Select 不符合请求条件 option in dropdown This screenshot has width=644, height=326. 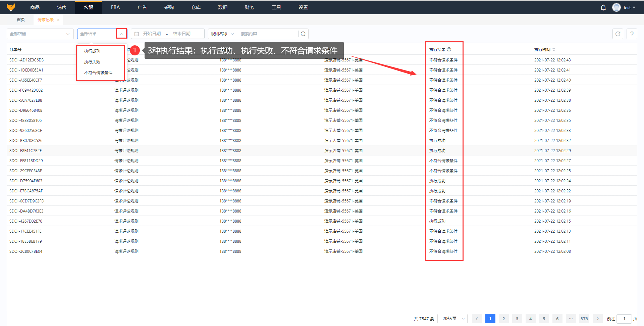pyautogui.click(x=98, y=73)
